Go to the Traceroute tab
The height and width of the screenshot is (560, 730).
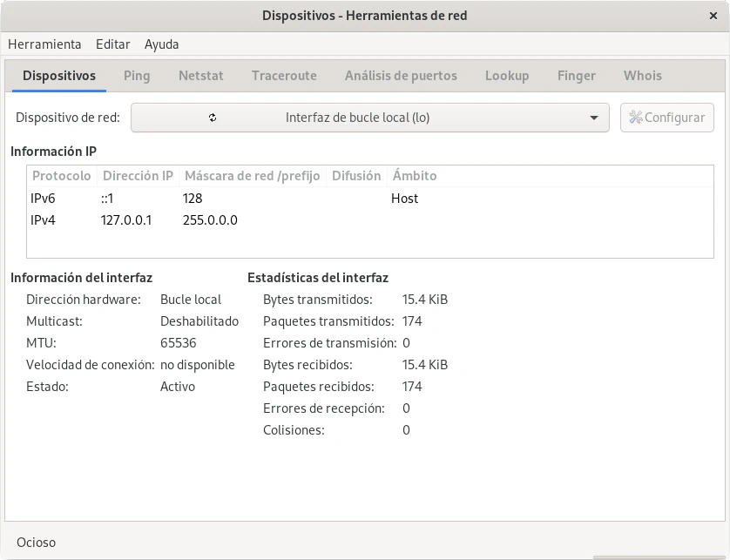coord(284,76)
